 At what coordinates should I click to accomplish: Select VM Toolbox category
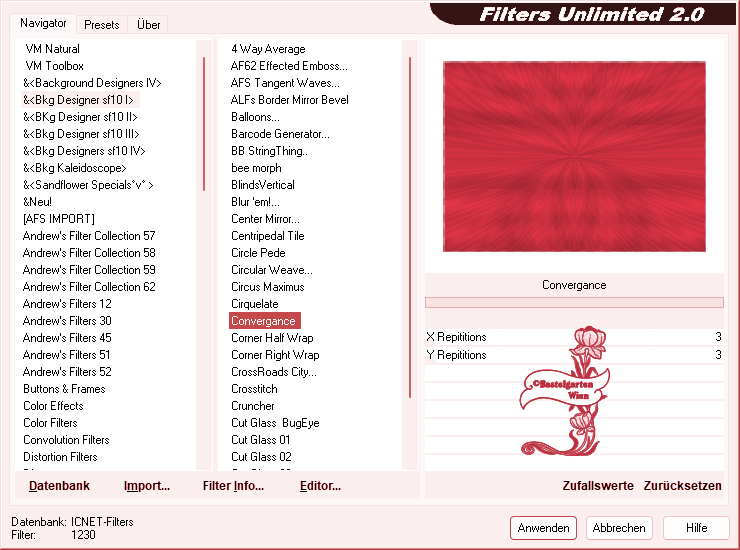coord(54,66)
